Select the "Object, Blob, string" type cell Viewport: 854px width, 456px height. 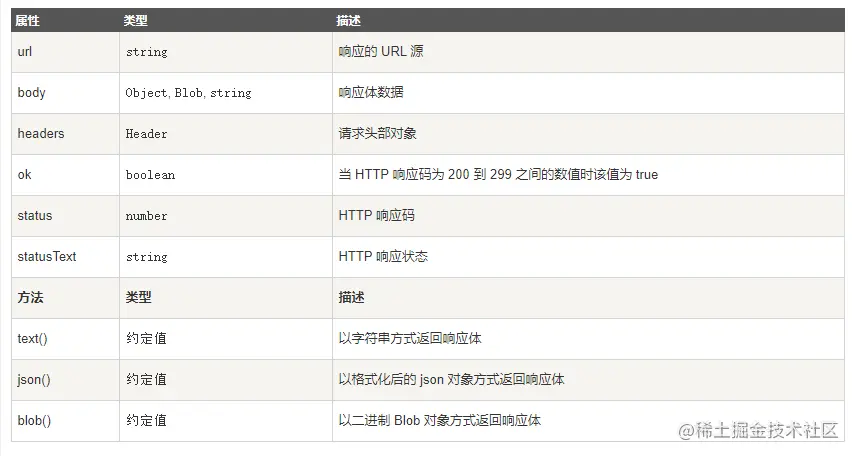point(188,93)
